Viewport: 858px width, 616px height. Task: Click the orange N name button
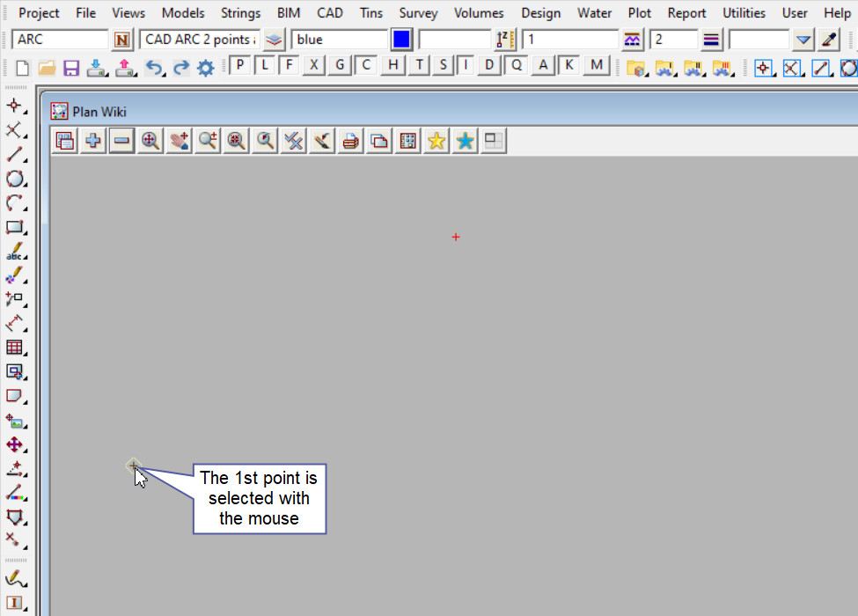pyautogui.click(x=122, y=40)
